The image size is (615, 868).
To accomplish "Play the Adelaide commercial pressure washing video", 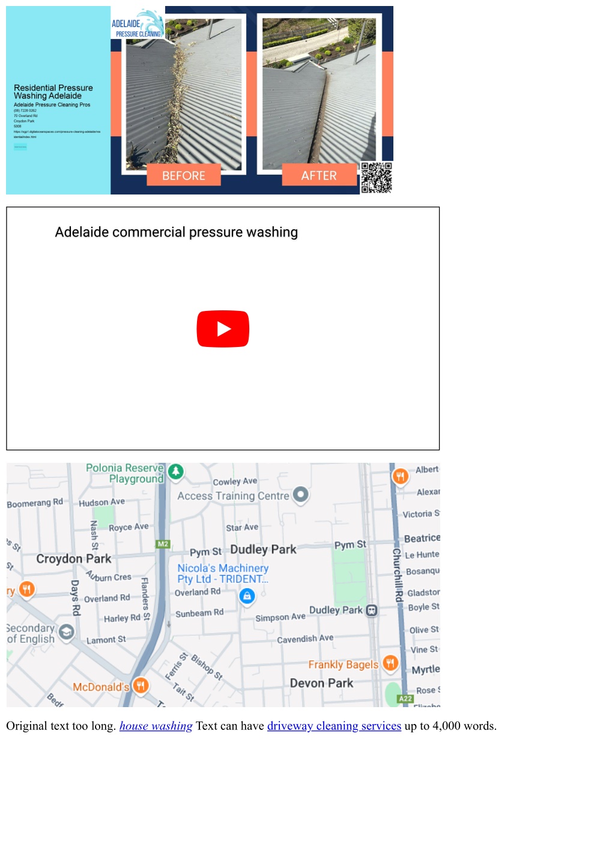I will pyautogui.click(x=223, y=329).
